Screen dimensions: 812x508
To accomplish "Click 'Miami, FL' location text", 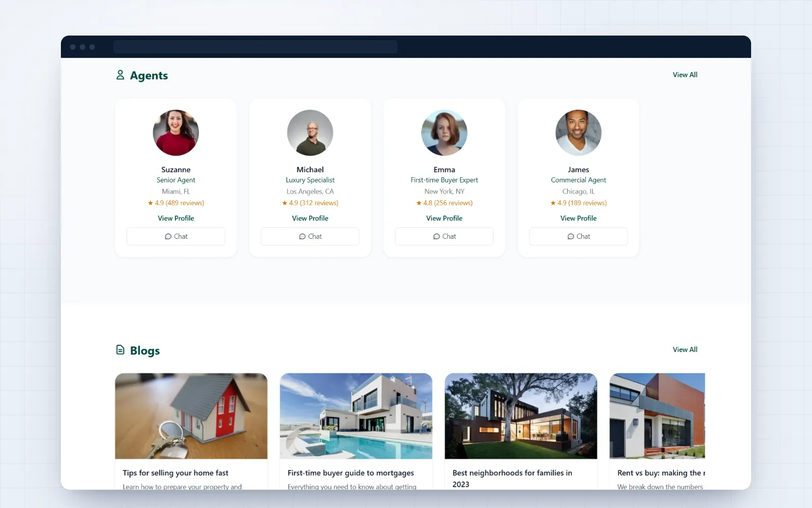I will [x=176, y=192].
